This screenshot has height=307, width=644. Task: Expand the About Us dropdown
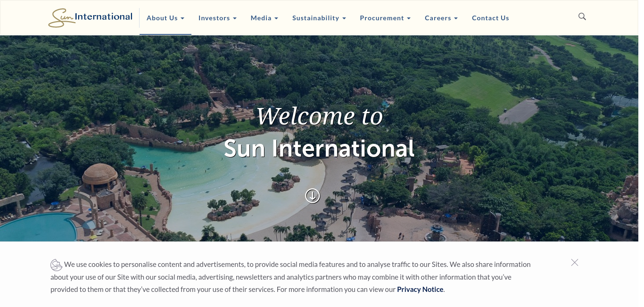click(x=165, y=18)
